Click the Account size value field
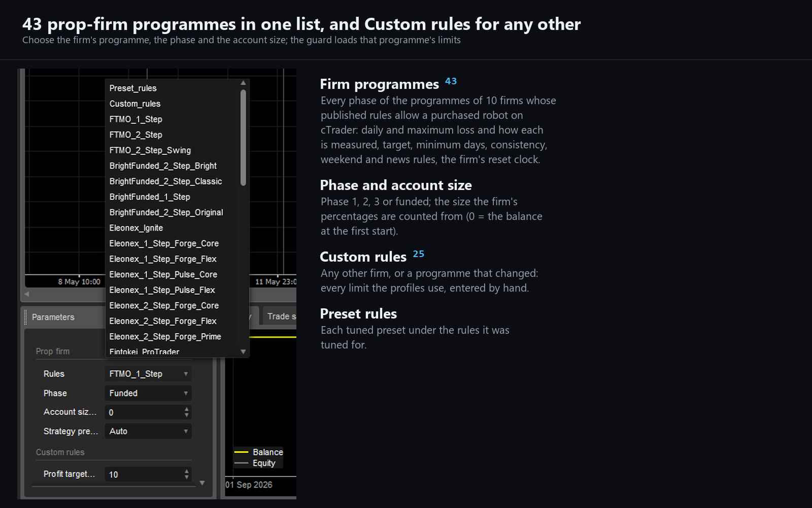This screenshot has height=508, width=812. pyautogui.click(x=144, y=412)
